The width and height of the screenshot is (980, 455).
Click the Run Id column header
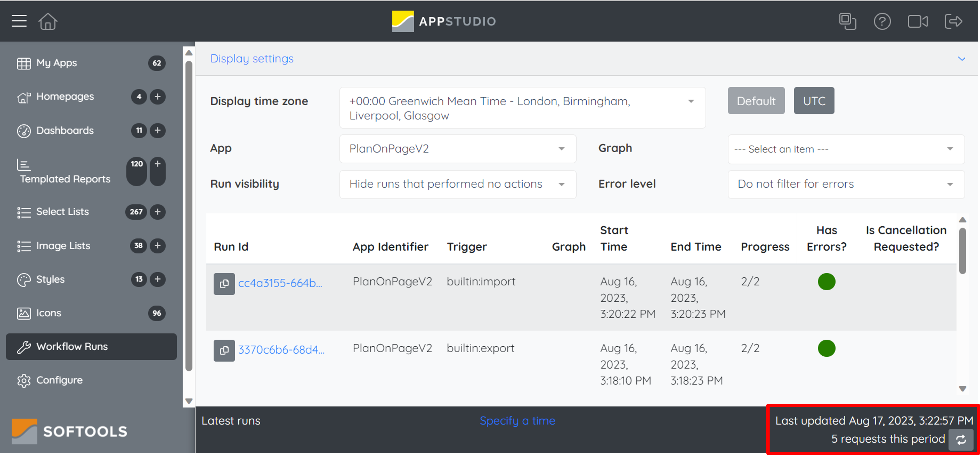pos(231,247)
